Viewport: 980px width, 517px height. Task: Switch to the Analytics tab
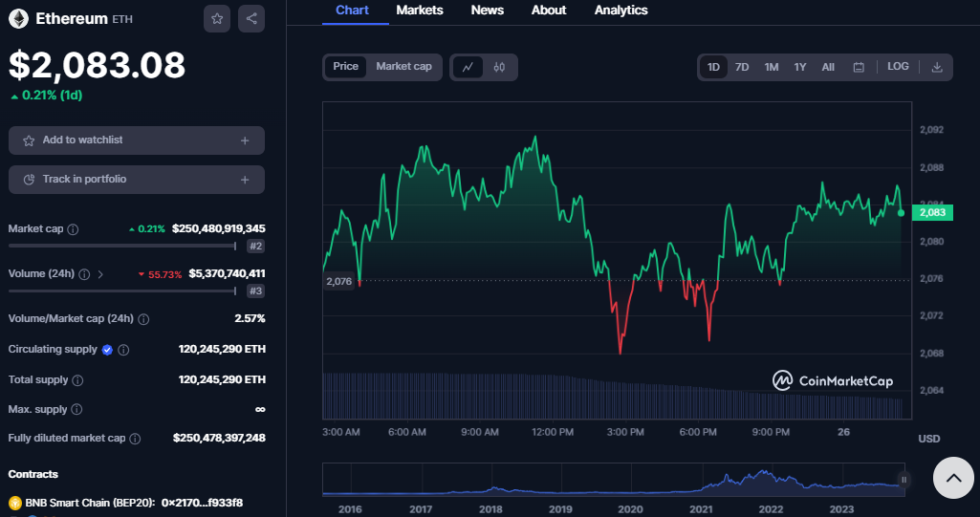click(x=621, y=11)
